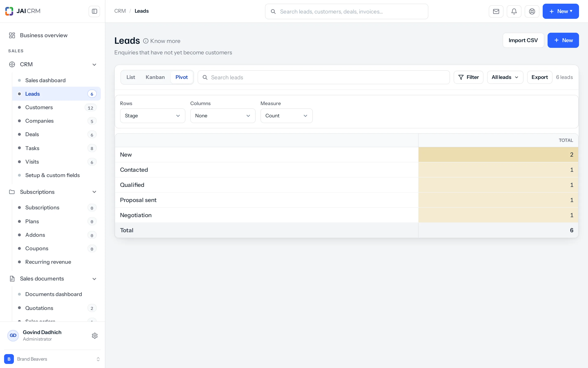This screenshot has height=368, width=588.
Task: Open Documents dashboard in the sidebar
Action: pos(56,294)
